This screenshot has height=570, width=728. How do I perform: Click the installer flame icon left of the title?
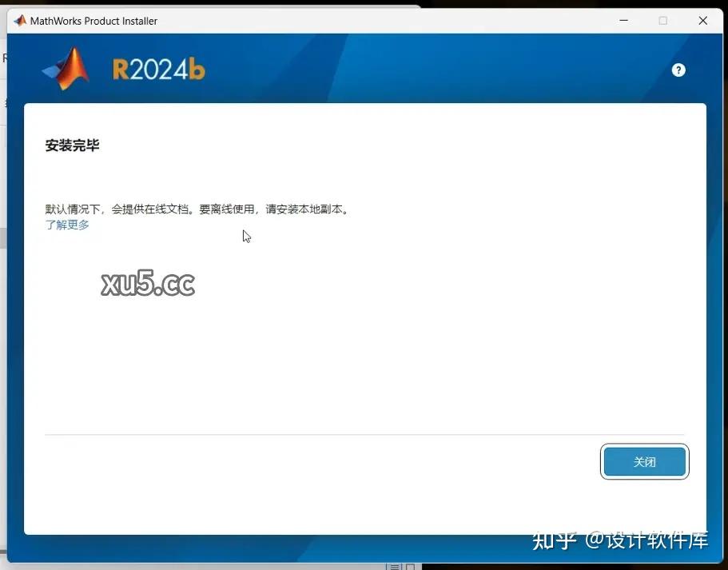pos(18,20)
